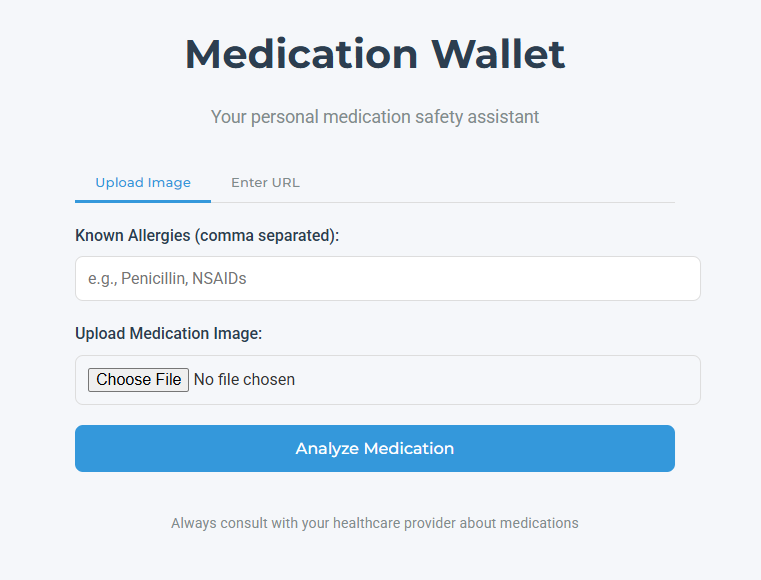Click the 'No file chosen' text
Screen dimensions: 761x580
coord(244,380)
